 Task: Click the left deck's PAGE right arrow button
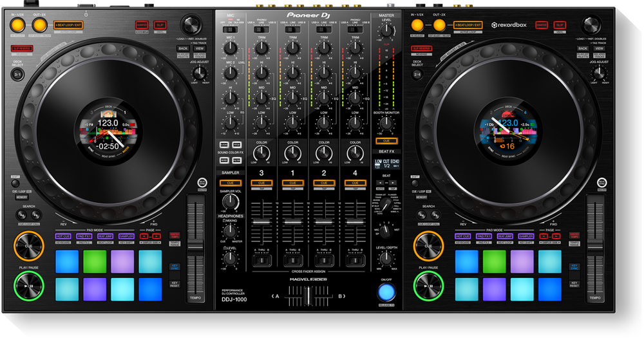click(156, 236)
